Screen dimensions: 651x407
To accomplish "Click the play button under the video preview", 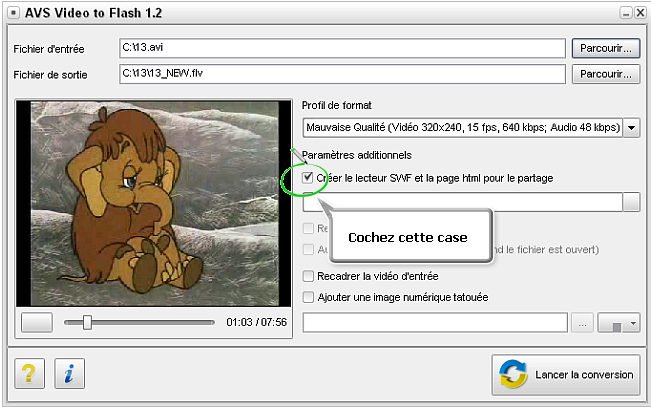I will point(37,322).
